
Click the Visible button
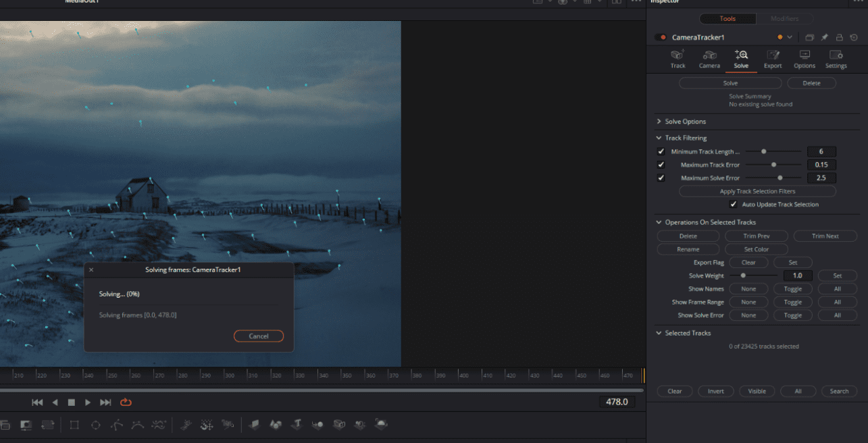(x=757, y=391)
